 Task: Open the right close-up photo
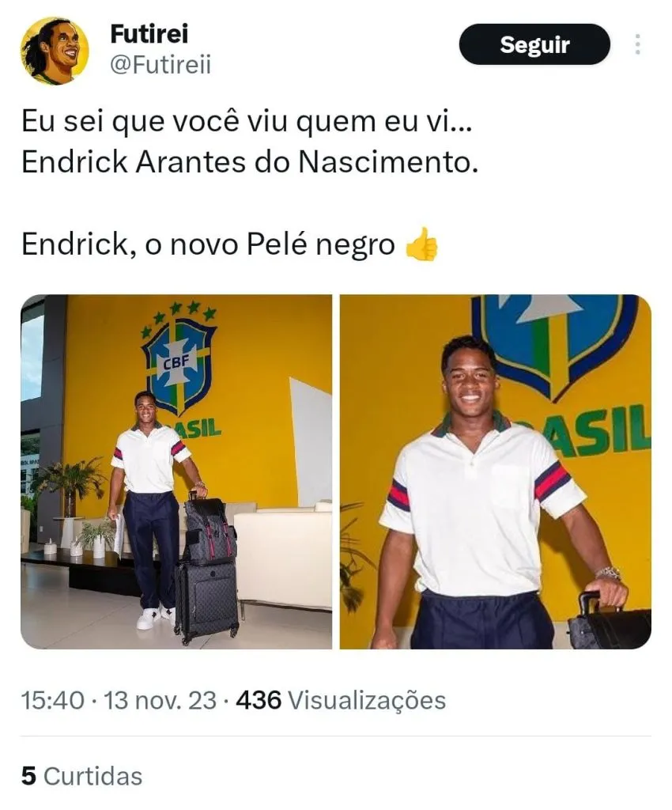click(x=496, y=471)
